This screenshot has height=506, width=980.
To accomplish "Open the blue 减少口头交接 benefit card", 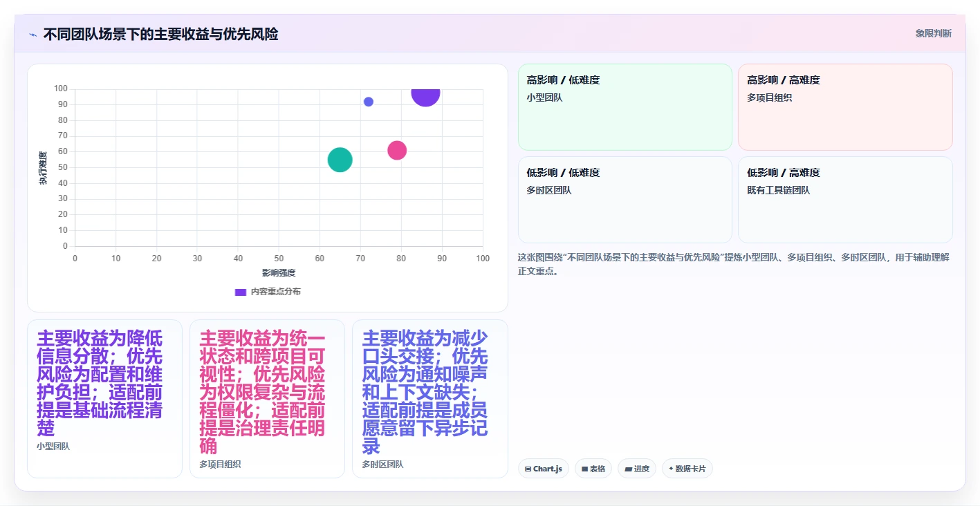I will pos(430,399).
